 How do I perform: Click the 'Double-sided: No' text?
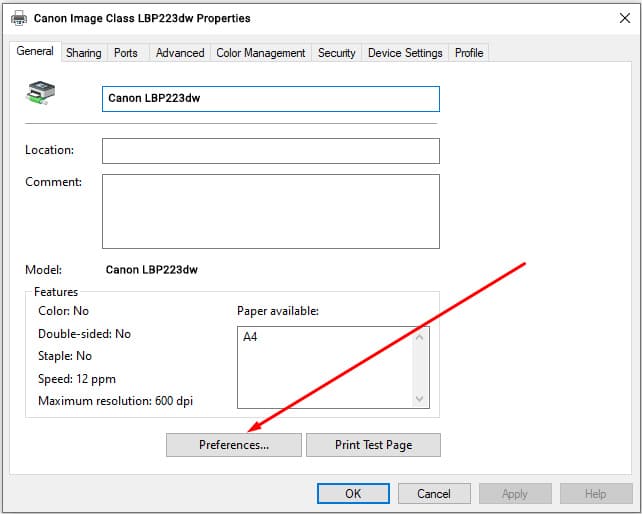(84, 334)
